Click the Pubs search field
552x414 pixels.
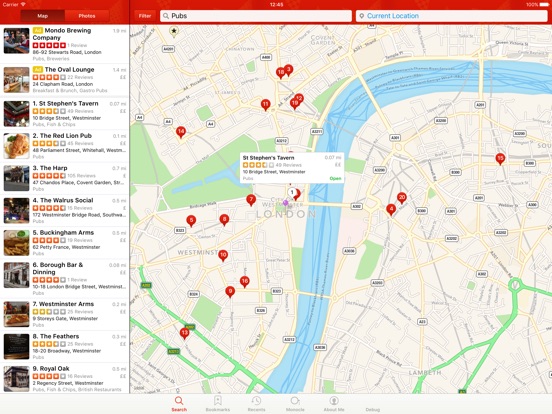256,16
